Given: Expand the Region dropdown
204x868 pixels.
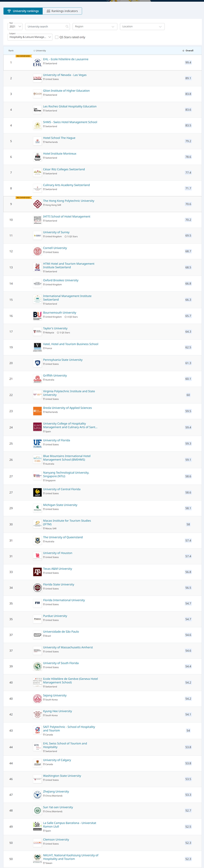Looking at the screenshot, I should (95, 27).
